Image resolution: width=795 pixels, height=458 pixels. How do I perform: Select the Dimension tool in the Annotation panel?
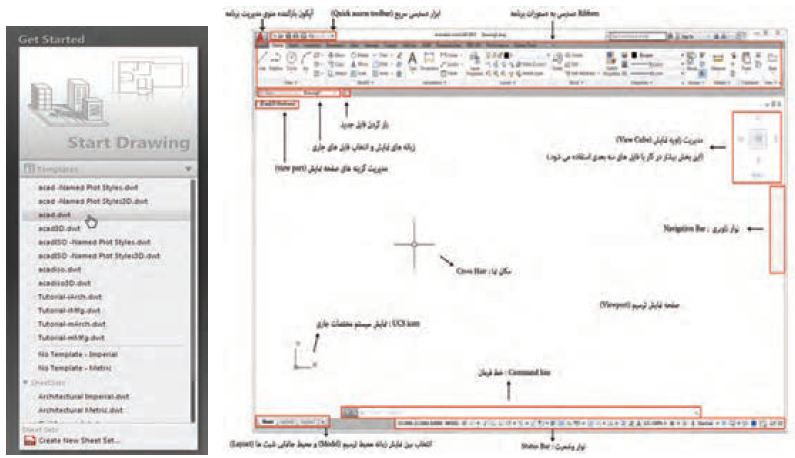(x=429, y=61)
